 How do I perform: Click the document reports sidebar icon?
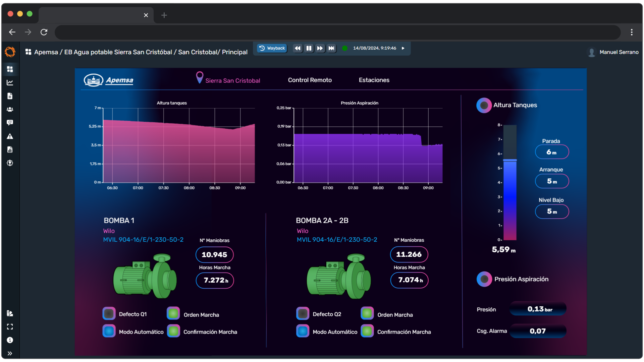[x=10, y=96]
